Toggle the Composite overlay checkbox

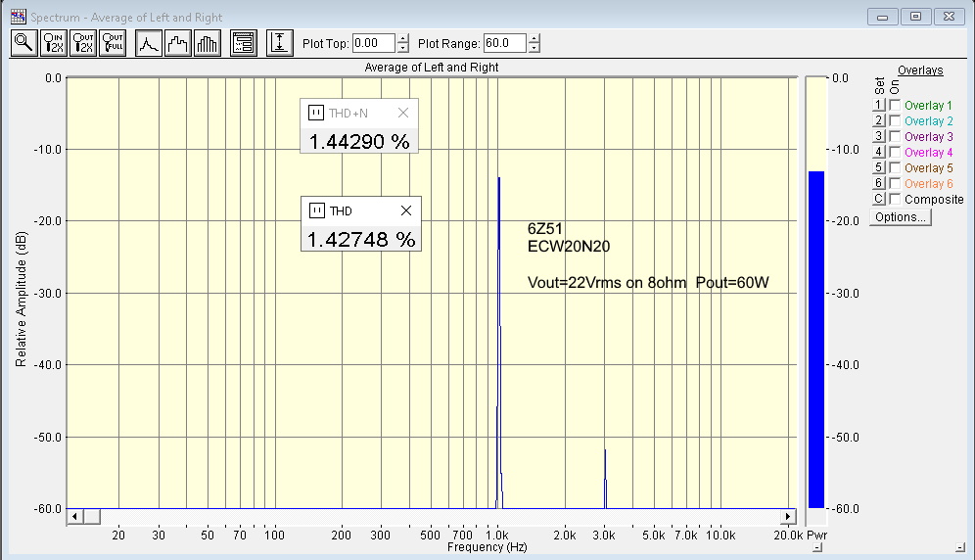[x=895, y=200]
